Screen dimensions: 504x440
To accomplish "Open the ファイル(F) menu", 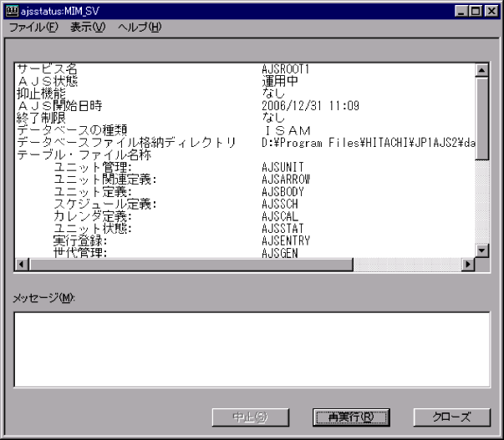I will click(x=33, y=28).
